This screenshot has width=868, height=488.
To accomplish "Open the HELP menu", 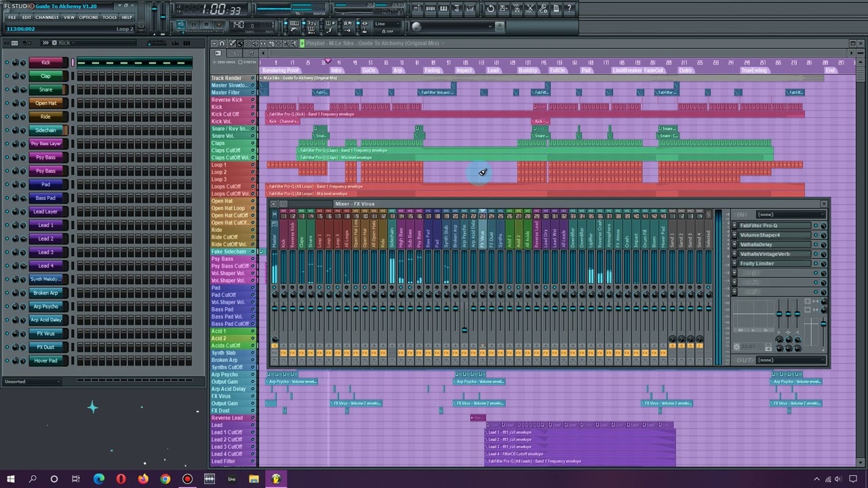I will click(x=127, y=17).
